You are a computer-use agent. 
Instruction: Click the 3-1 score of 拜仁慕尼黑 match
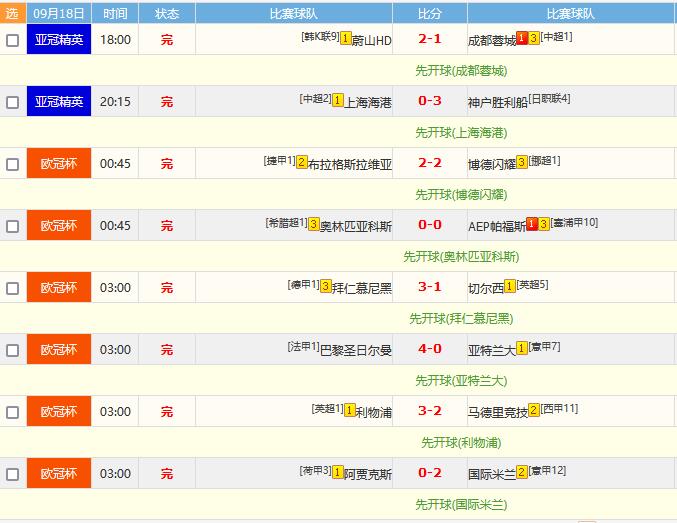pos(430,287)
